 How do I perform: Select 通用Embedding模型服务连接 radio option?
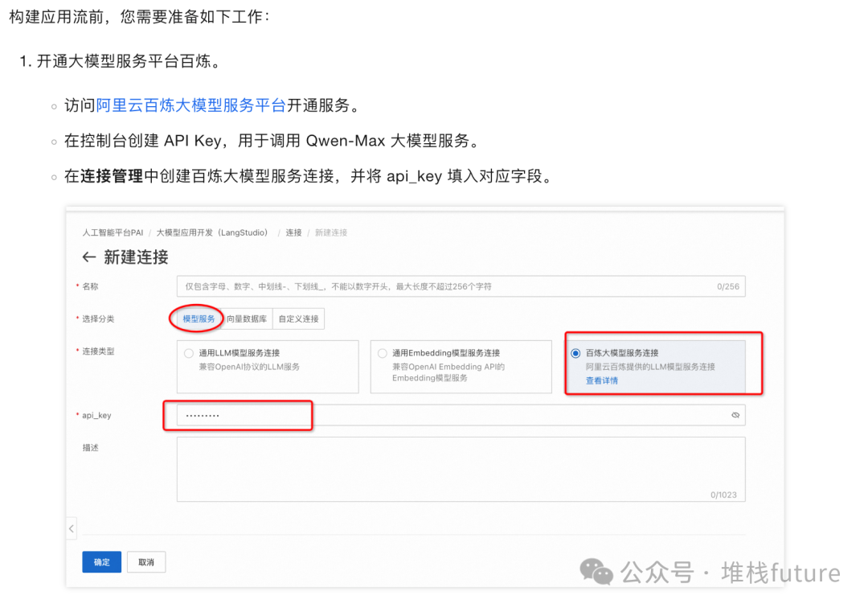coord(382,353)
